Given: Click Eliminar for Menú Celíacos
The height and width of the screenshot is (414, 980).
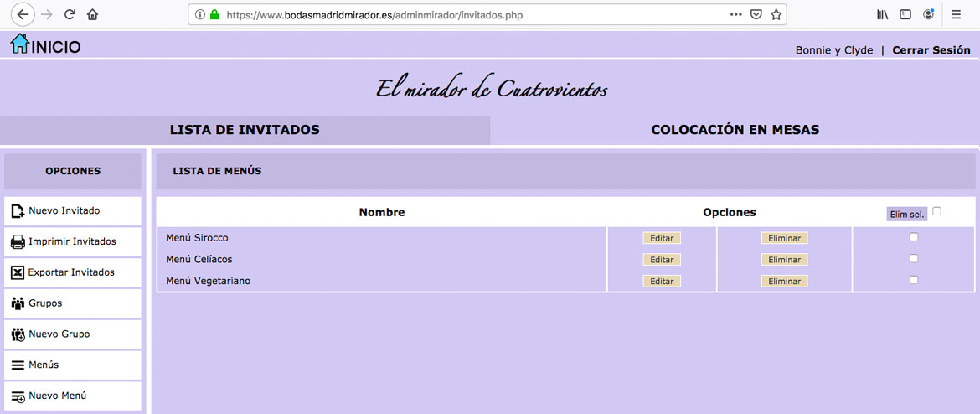Looking at the screenshot, I should pyautogui.click(x=784, y=260).
